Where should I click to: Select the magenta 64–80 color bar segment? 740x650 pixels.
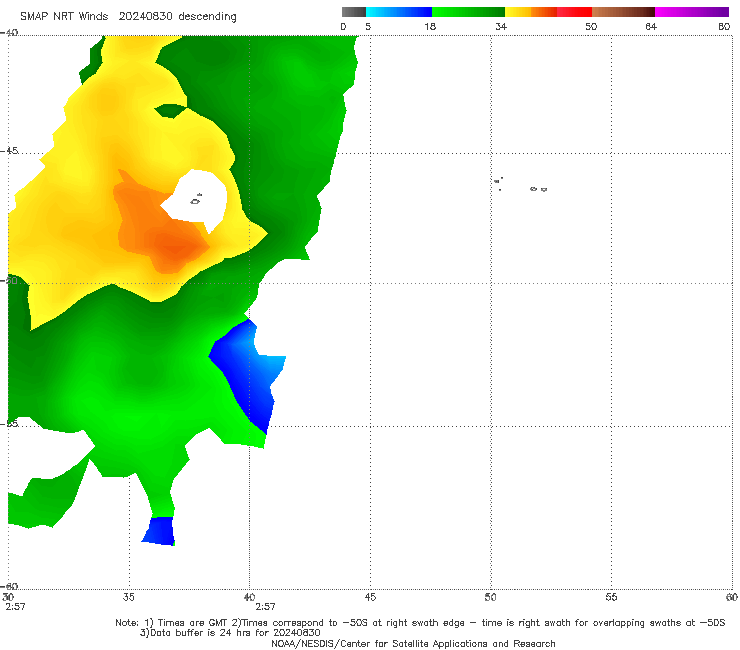click(692, 12)
